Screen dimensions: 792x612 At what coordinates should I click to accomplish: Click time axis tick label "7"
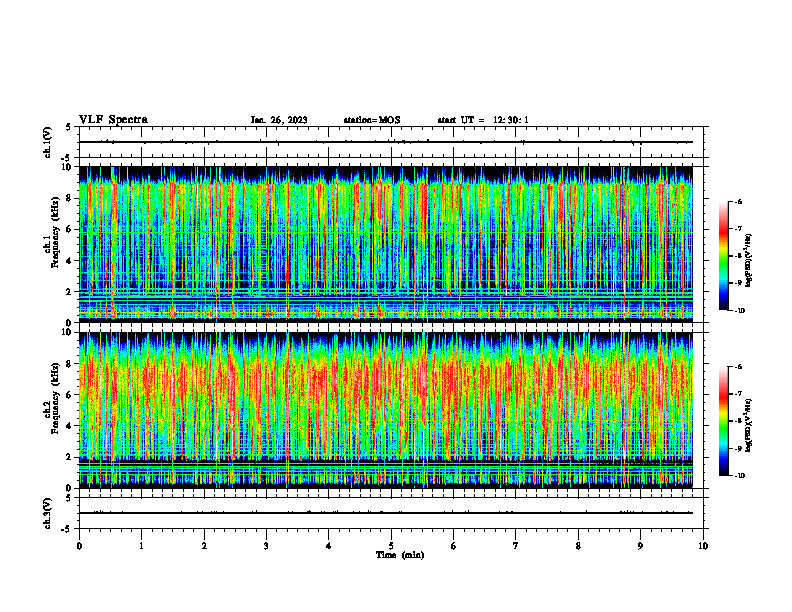[516, 546]
